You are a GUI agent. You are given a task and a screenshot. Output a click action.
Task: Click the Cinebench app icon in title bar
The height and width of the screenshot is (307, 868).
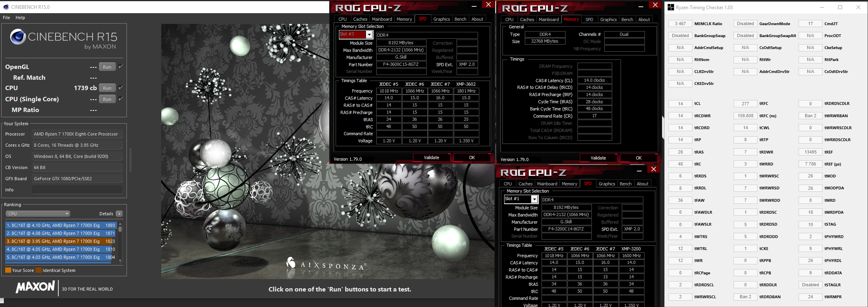pos(6,7)
